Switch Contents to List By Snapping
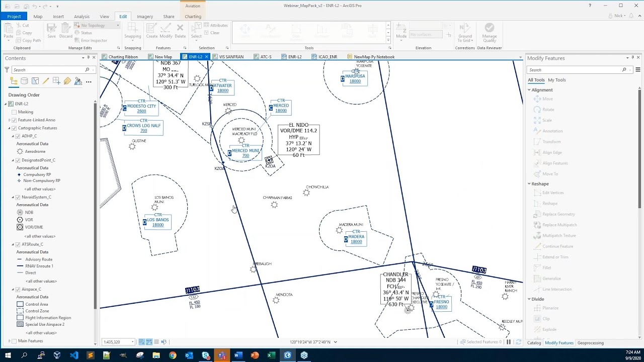Image resolution: width=644 pixels, height=362 pixels. [56, 81]
